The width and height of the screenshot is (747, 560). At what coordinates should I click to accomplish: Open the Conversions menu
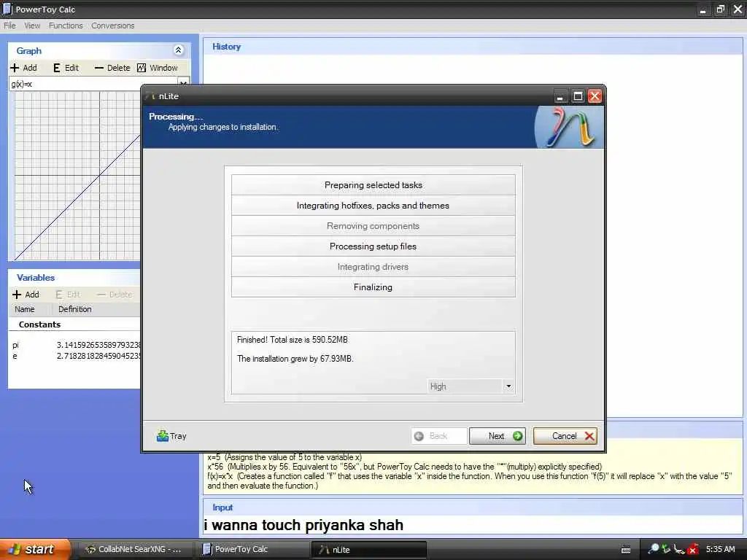(113, 26)
